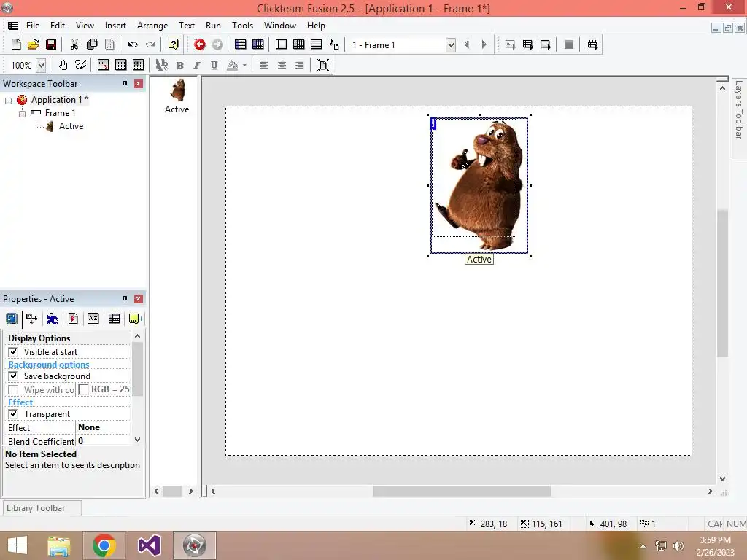Pin the Workspace Toolbar panel
Image resolution: width=747 pixels, height=560 pixels.
pyautogui.click(x=125, y=84)
